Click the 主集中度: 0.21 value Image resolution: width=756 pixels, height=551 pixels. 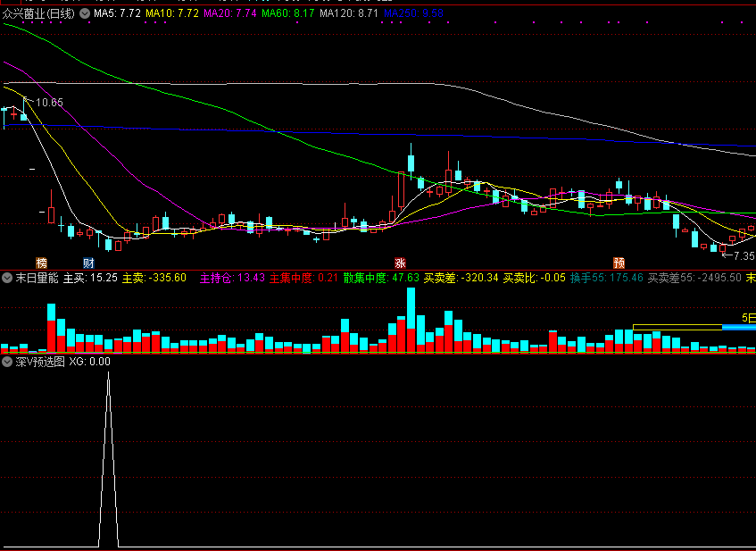pyautogui.click(x=303, y=278)
